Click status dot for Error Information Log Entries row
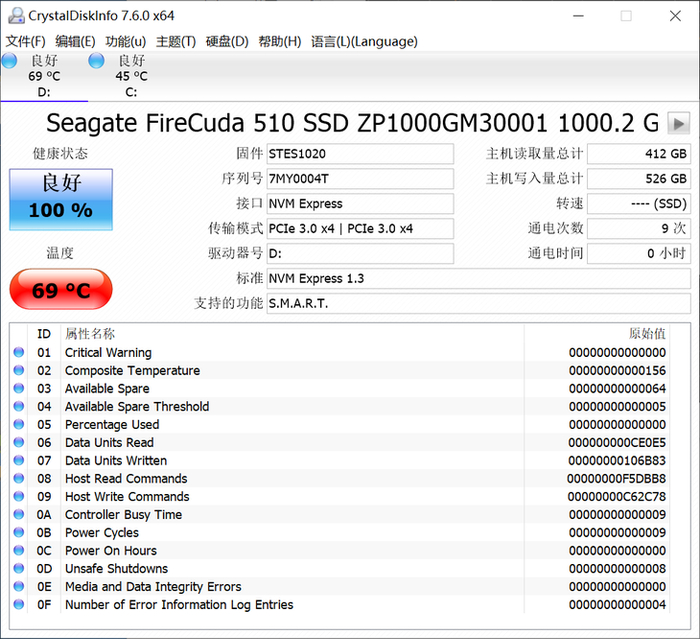The height and width of the screenshot is (639, 700). coord(19,604)
